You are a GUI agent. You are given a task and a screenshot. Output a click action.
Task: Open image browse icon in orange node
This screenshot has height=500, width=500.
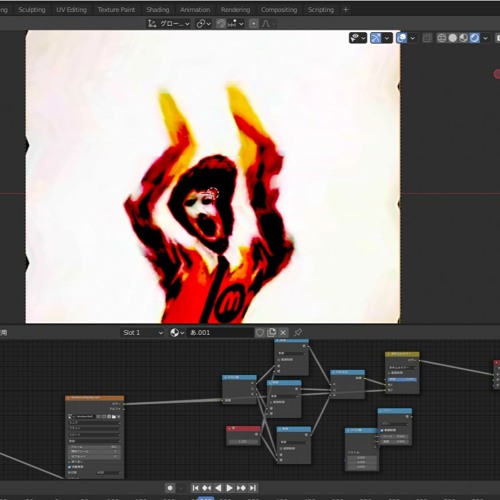point(70,417)
